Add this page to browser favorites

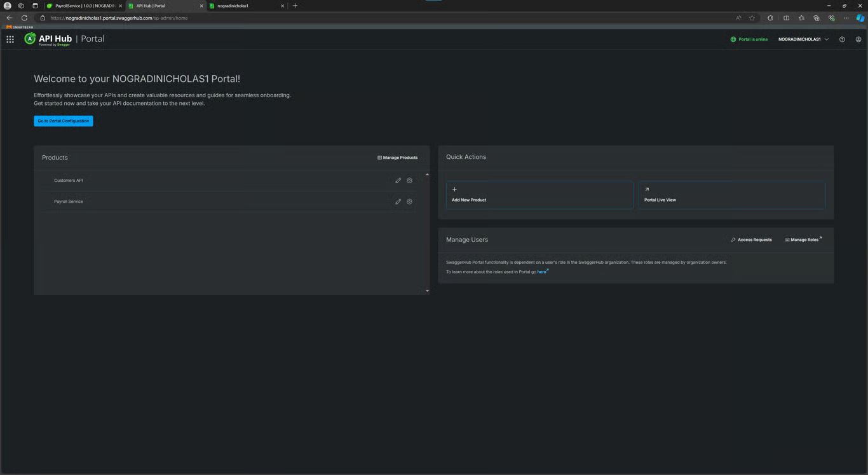click(x=752, y=18)
